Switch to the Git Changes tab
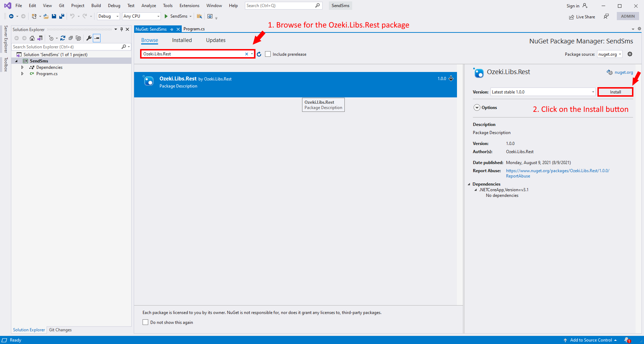 (x=60, y=330)
